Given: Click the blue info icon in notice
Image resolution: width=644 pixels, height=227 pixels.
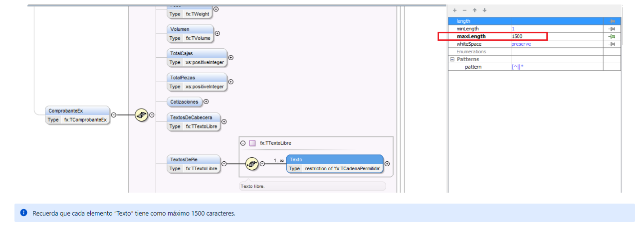Looking at the screenshot, I should (23, 213).
